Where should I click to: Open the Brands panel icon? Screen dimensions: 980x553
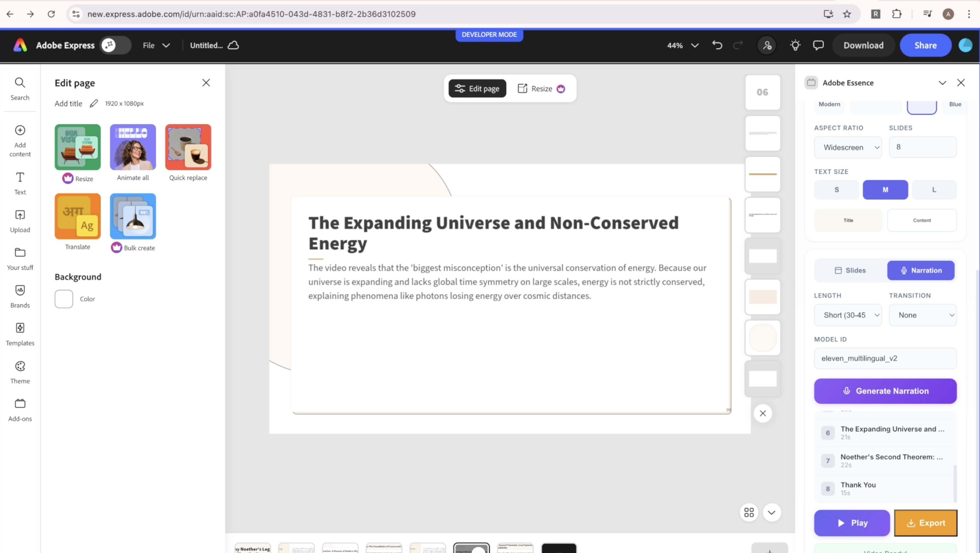pyautogui.click(x=20, y=296)
